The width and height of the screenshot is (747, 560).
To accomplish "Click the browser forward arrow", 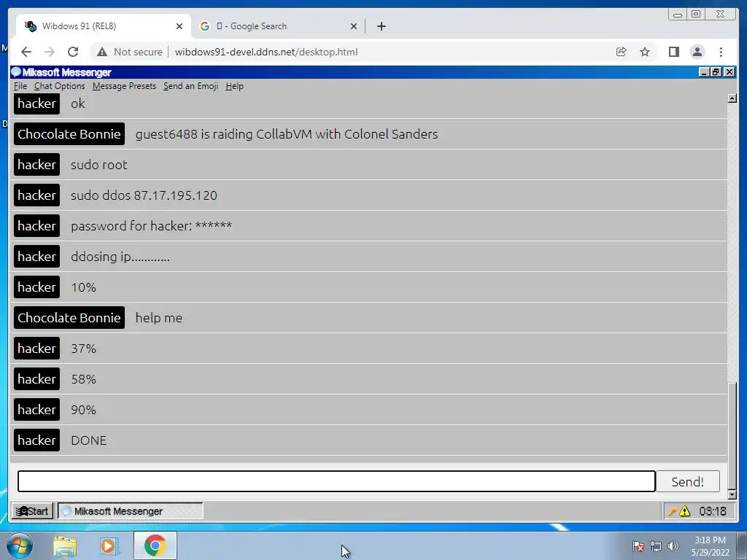I will coord(50,52).
